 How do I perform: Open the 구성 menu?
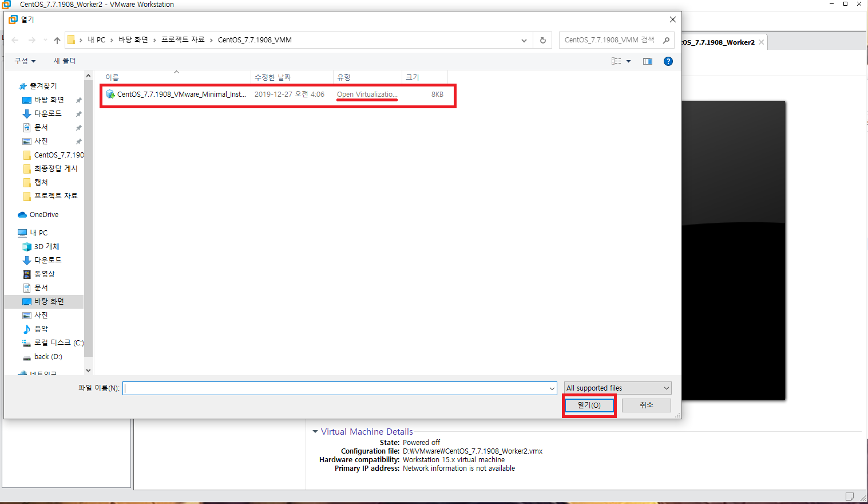25,61
